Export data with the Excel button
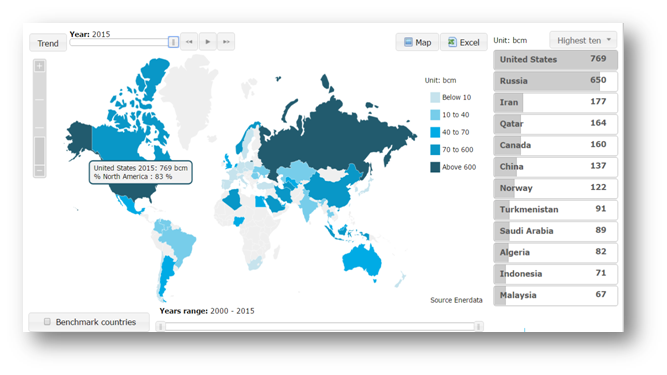667x375 pixels. point(464,42)
